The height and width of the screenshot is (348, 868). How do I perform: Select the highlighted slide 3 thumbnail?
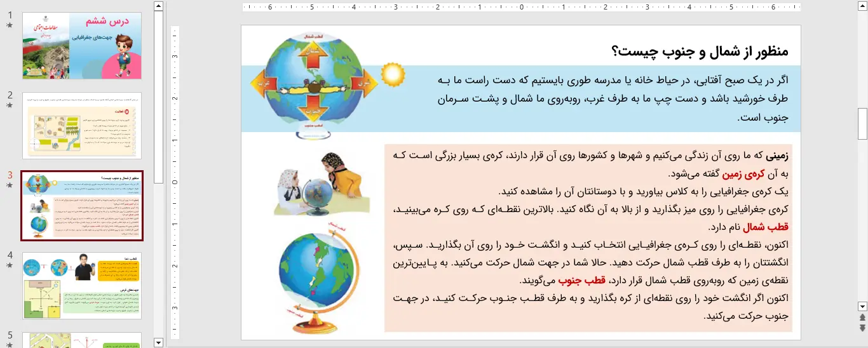click(x=82, y=206)
